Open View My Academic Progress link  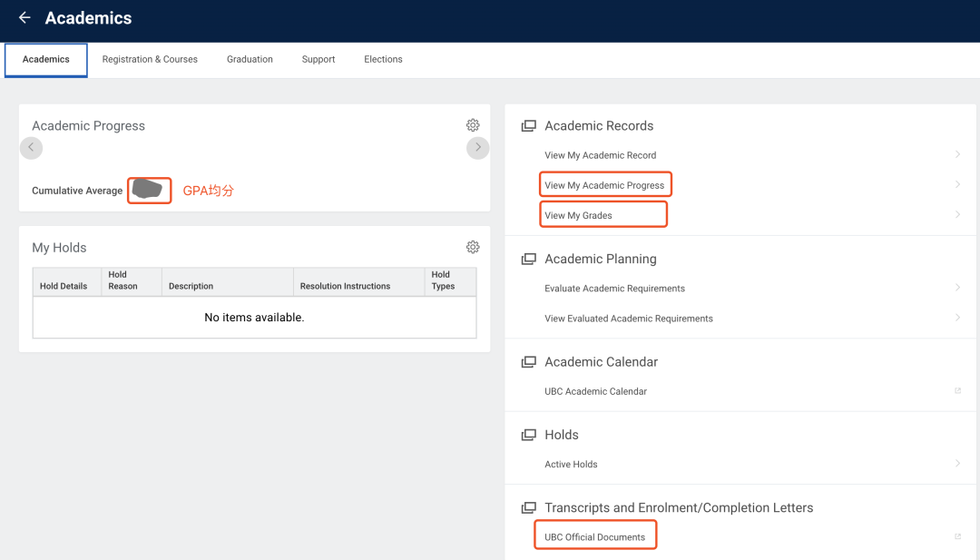click(604, 185)
